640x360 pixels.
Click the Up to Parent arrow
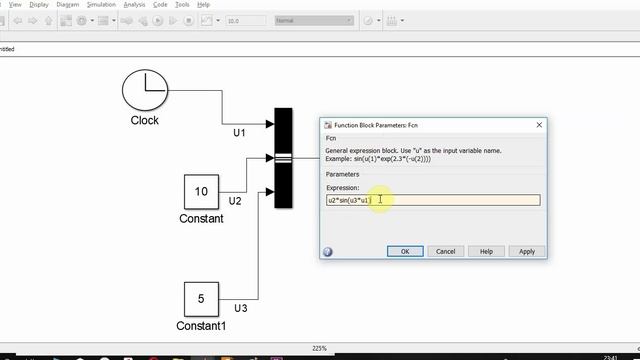(x=49, y=20)
